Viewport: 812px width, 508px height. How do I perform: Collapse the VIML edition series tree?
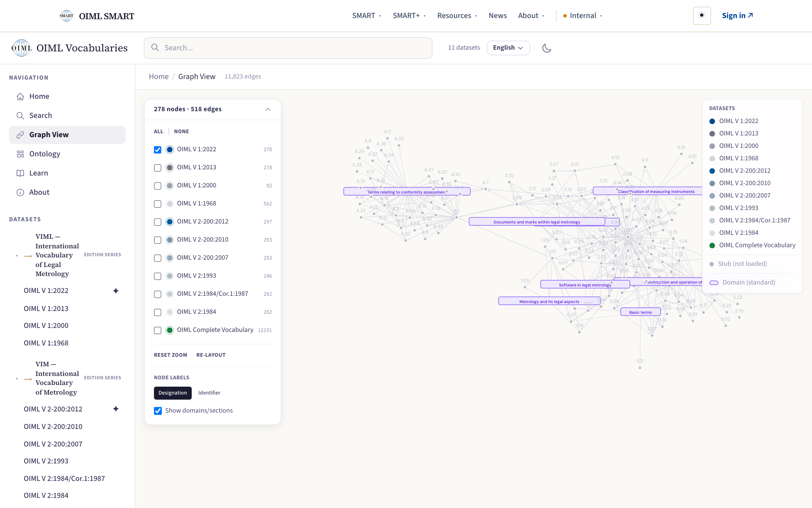(x=17, y=256)
